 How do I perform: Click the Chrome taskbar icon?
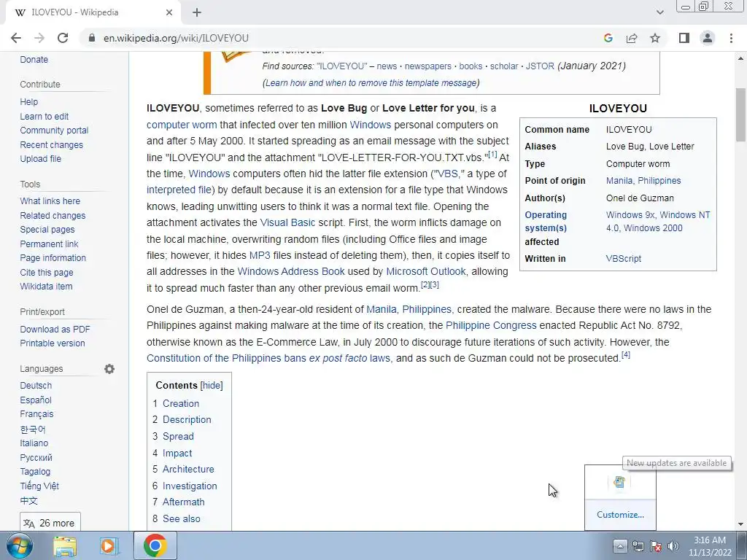[x=155, y=545]
